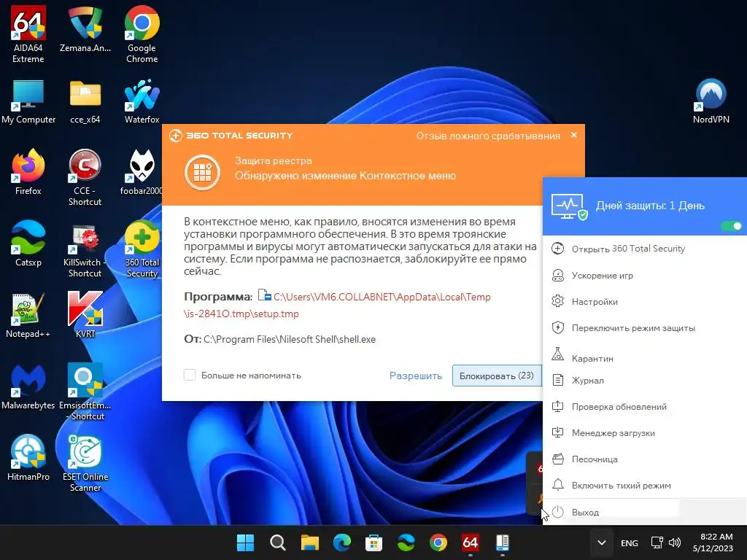Click the 'Дней защиты: 1 День' header
This screenshot has width=747, height=560.
[650, 206]
